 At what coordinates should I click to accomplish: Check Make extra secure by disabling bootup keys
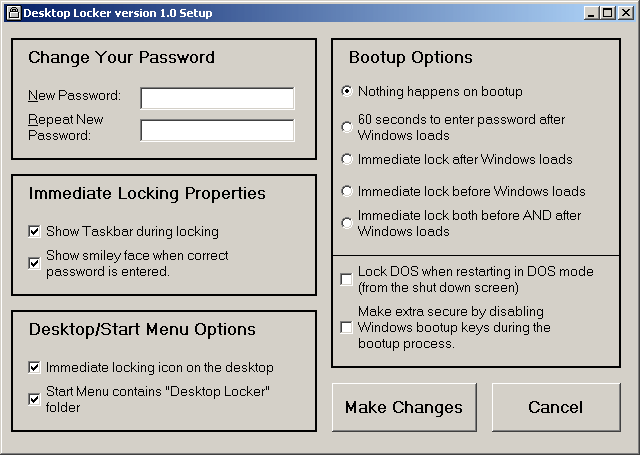(346, 327)
